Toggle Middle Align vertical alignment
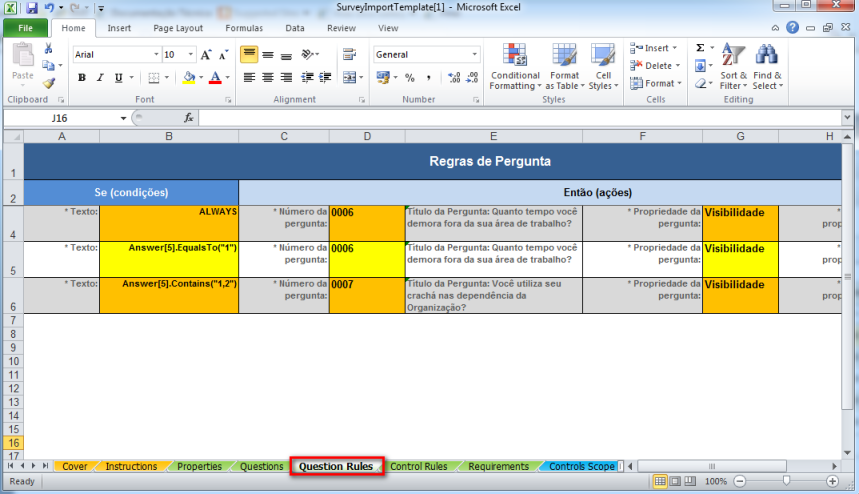Screen dimensions: 859x494 [268, 54]
